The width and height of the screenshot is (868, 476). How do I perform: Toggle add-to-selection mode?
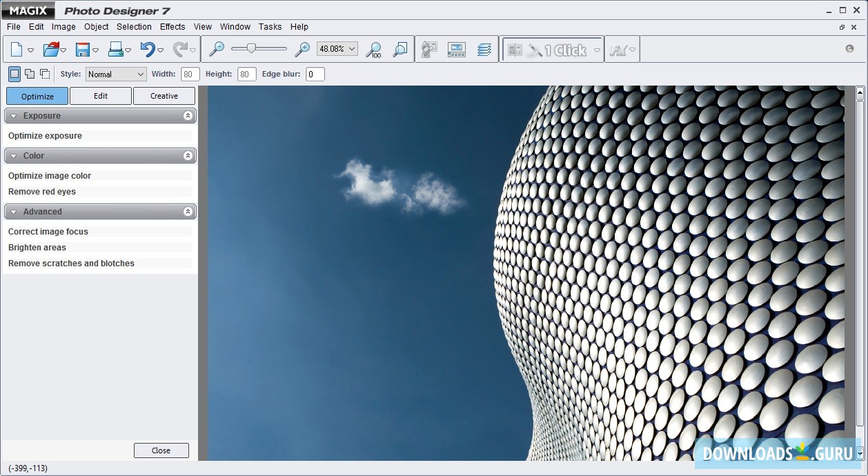[x=30, y=74]
